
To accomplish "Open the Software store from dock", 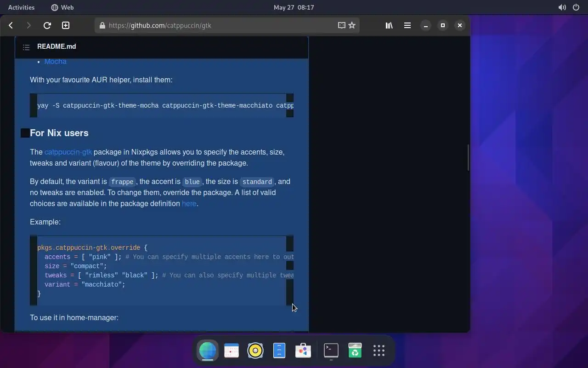I will point(303,351).
